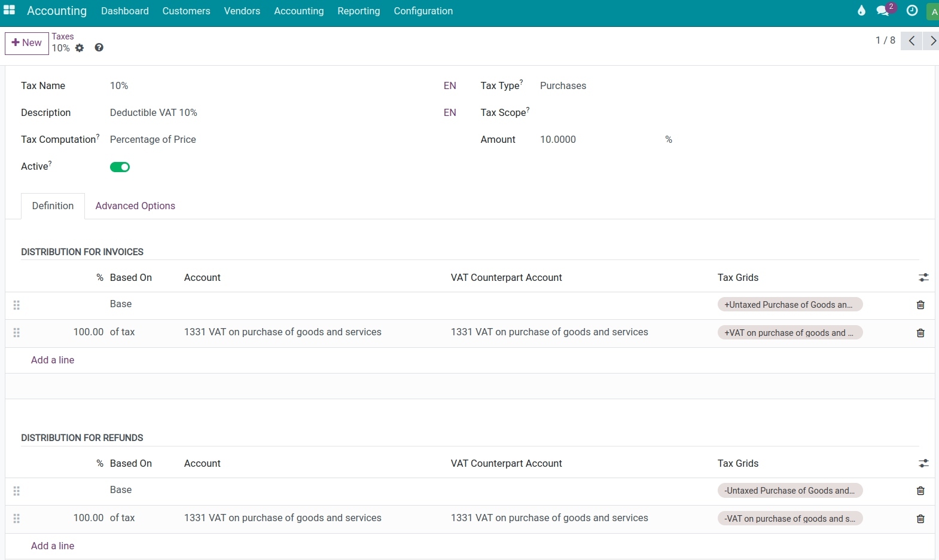
Task: Open the apps grid home menu icon
Action: [x=9, y=10]
